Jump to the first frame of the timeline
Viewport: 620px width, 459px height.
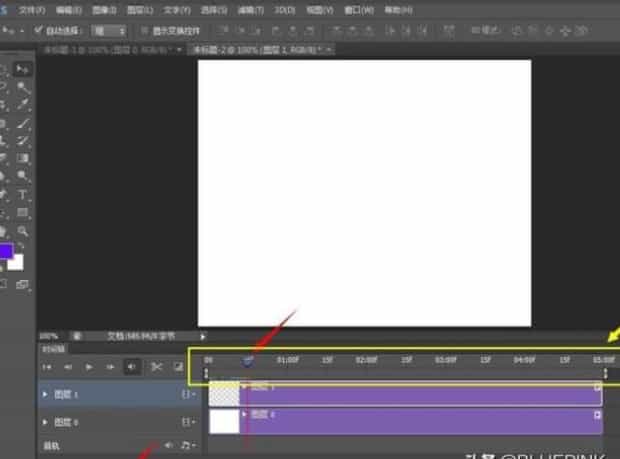pos(46,367)
